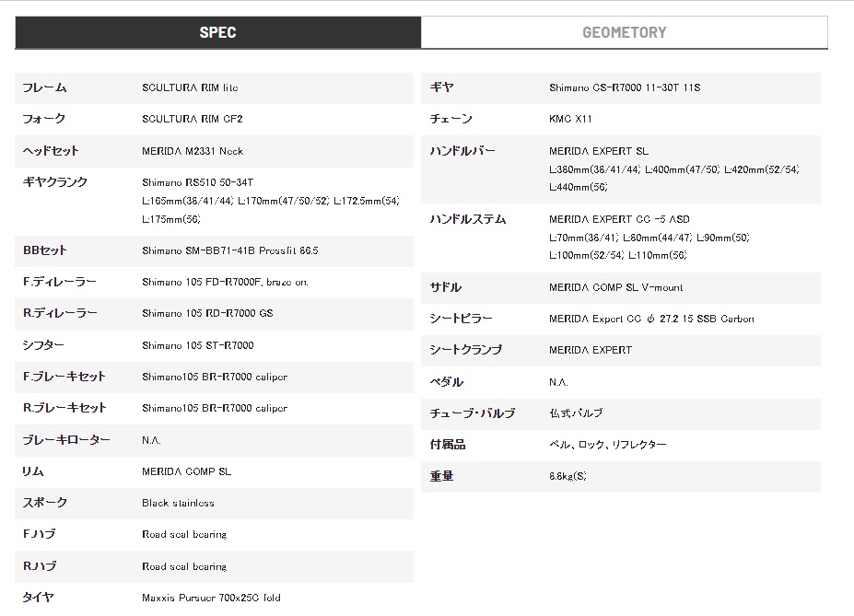Select the N.A. value in ペダル row
The height and width of the screenshot is (616, 854).
click(x=558, y=382)
